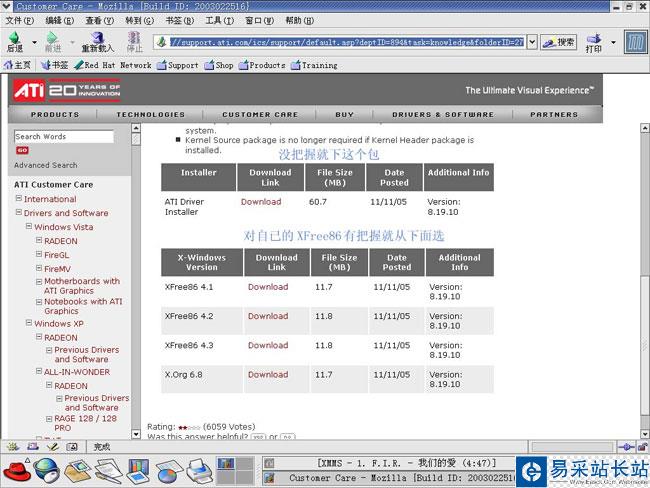Viewport: 650px width, 488px height.
Task: Open the FireGL tree link
Action: [x=56, y=255]
